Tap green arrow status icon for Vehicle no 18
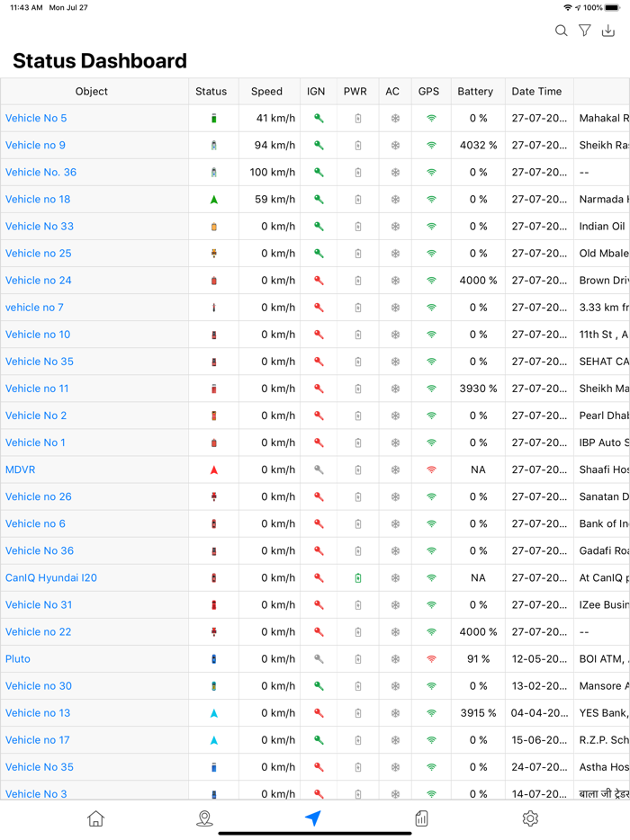This screenshot has height=840, width=630. tap(214, 200)
